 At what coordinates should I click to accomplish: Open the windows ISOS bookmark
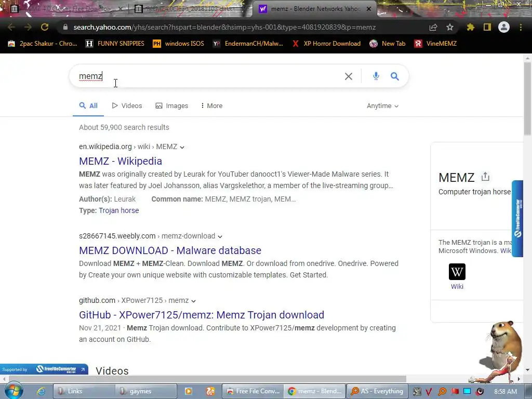coord(179,44)
